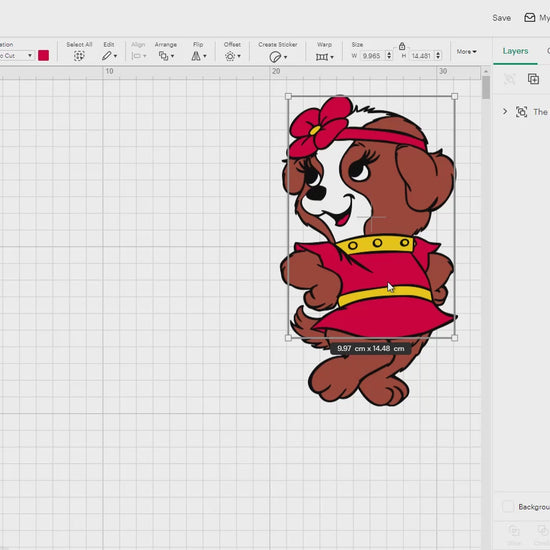550x550 pixels.
Task: Open the Create Sticker dropdown arrow
Action: [x=285, y=57]
